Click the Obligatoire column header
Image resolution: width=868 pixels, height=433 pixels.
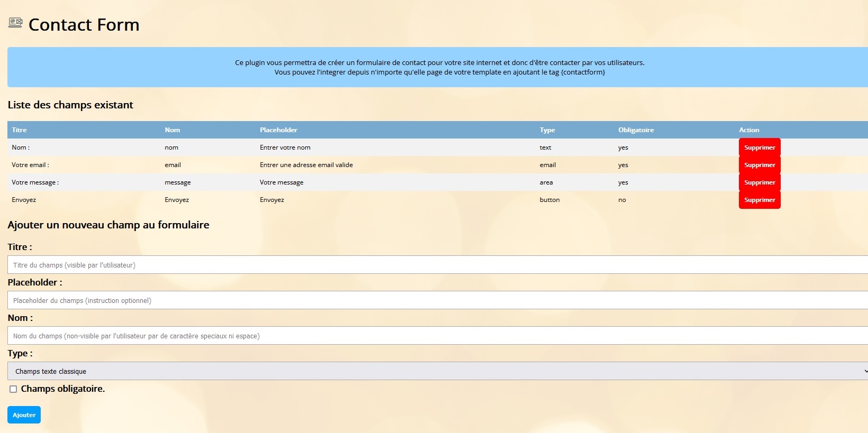pos(636,130)
